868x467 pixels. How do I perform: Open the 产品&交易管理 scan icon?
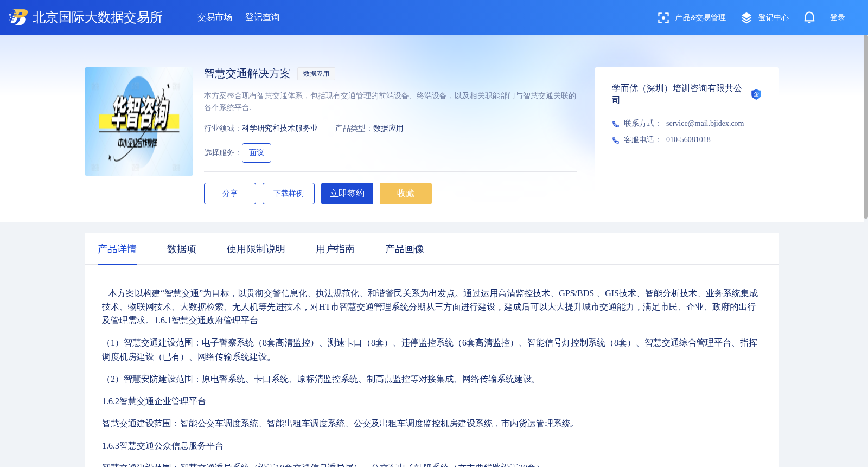pos(663,18)
